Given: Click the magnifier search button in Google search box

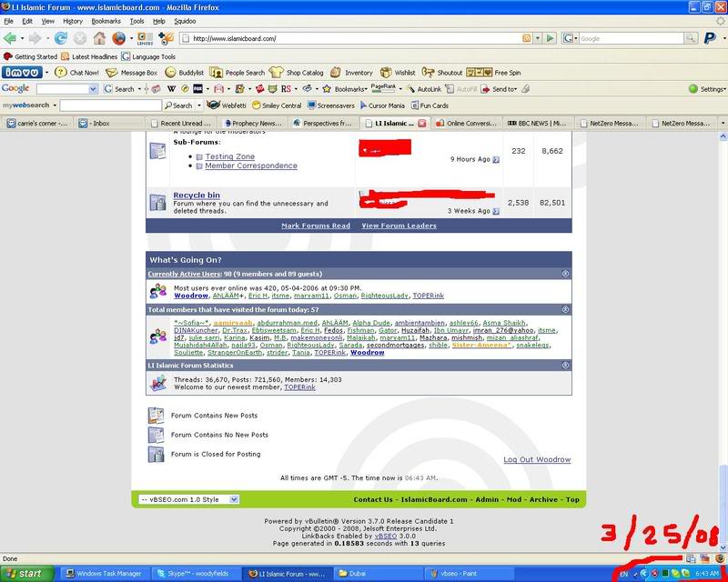Looking at the screenshot, I should tap(691, 38).
